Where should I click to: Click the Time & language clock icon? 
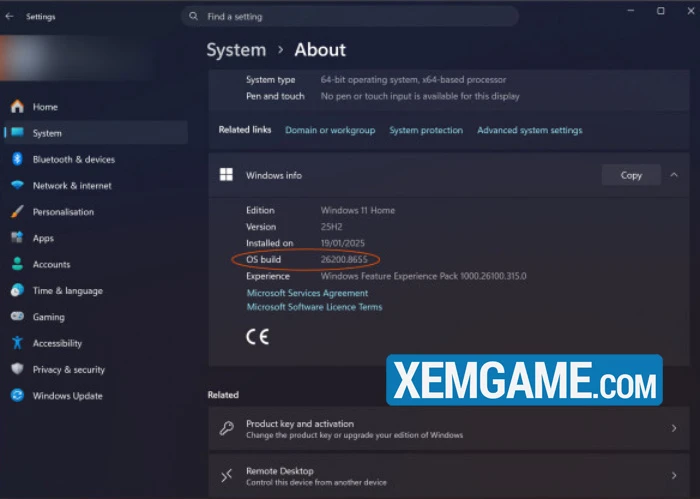(x=17, y=290)
